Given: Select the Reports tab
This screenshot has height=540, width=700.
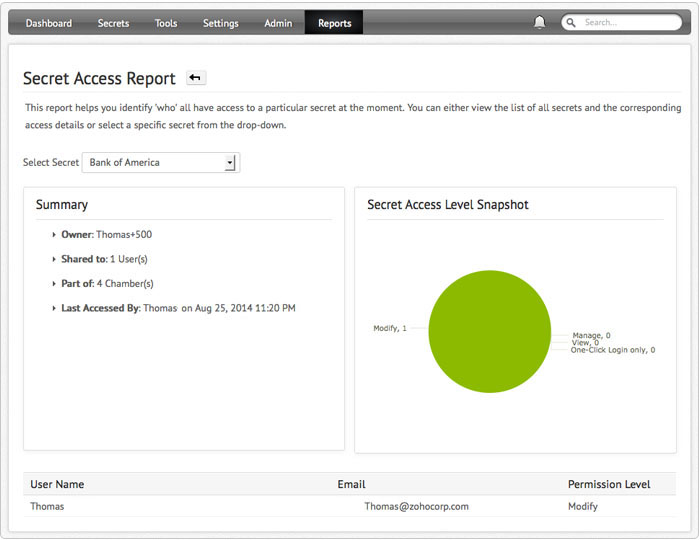Looking at the screenshot, I should [x=334, y=23].
